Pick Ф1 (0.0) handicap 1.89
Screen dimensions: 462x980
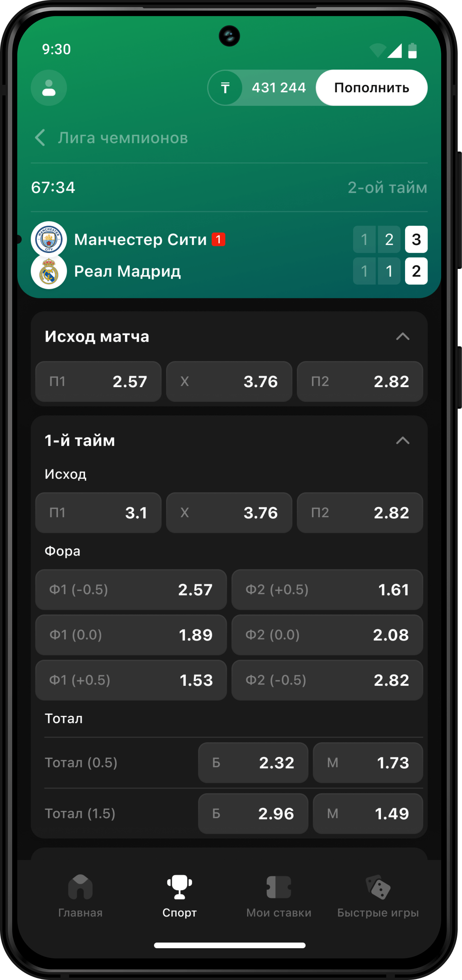[131, 635]
